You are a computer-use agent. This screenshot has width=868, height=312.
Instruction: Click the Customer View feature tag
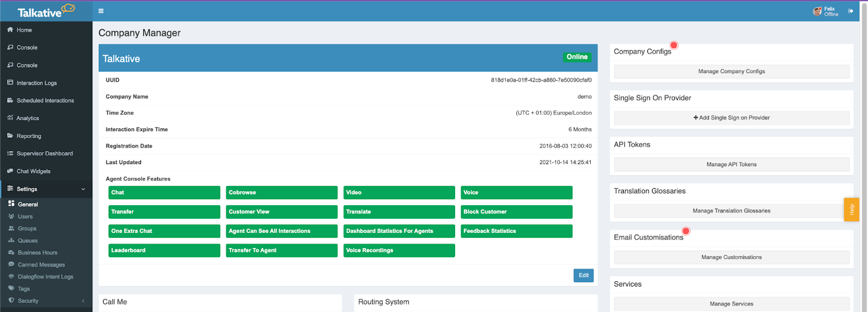pyautogui.click(x=282, y=212)
